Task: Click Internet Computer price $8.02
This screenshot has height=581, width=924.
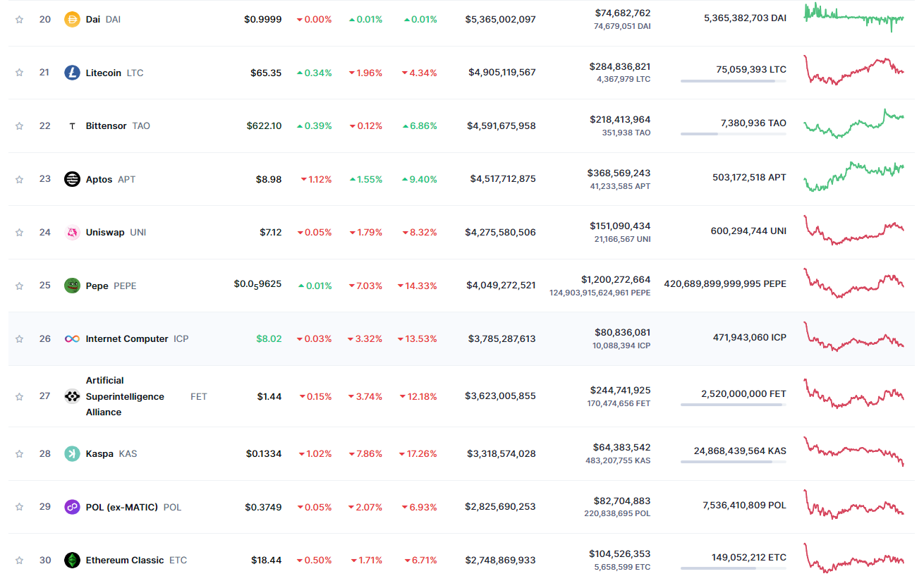Action: pos(269,338)
